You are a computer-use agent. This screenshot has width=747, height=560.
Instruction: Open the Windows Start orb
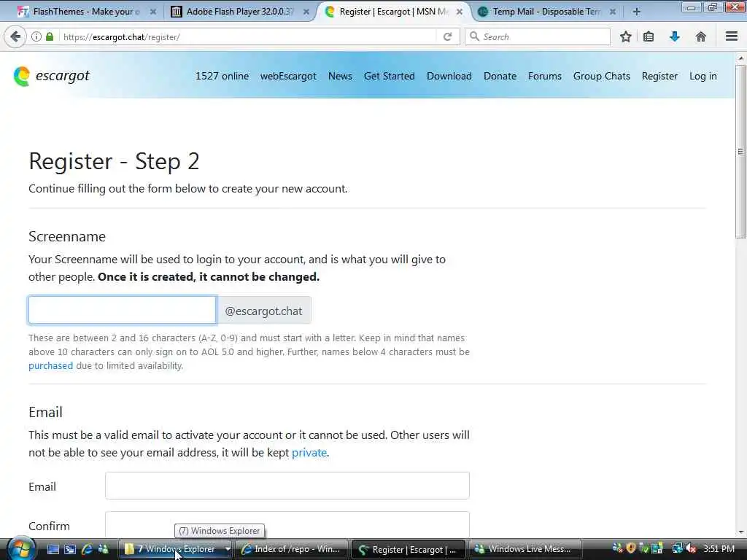(x=20, y=550)
